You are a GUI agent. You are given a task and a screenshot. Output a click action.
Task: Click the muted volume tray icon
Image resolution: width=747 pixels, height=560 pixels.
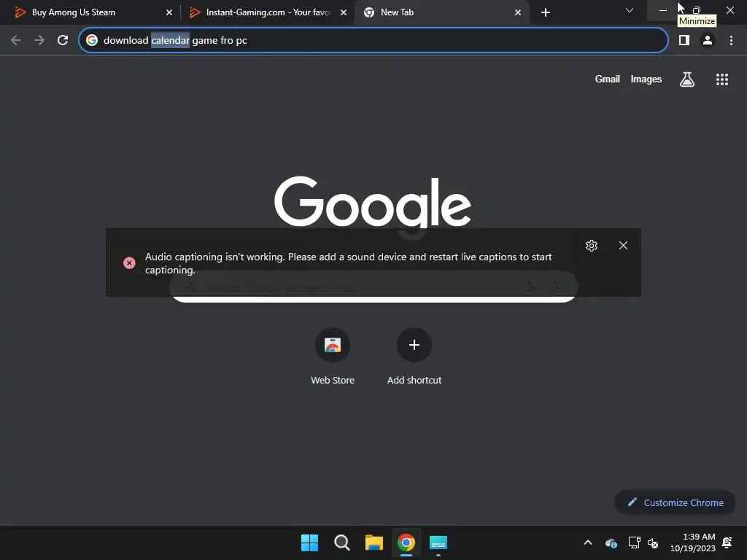(x=653, y=542)
